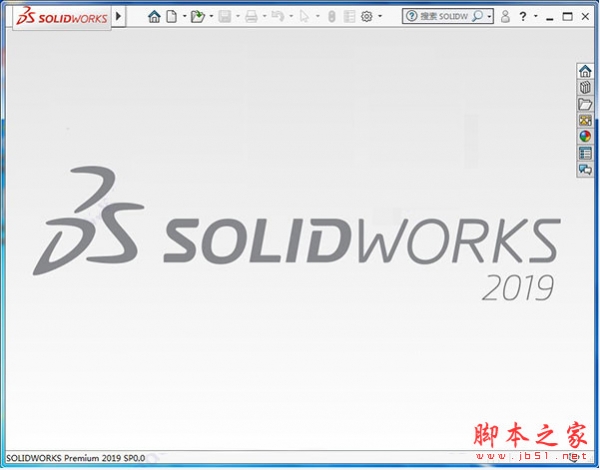Open an existing file icon
600x470 pixels.
pos(198,16)
